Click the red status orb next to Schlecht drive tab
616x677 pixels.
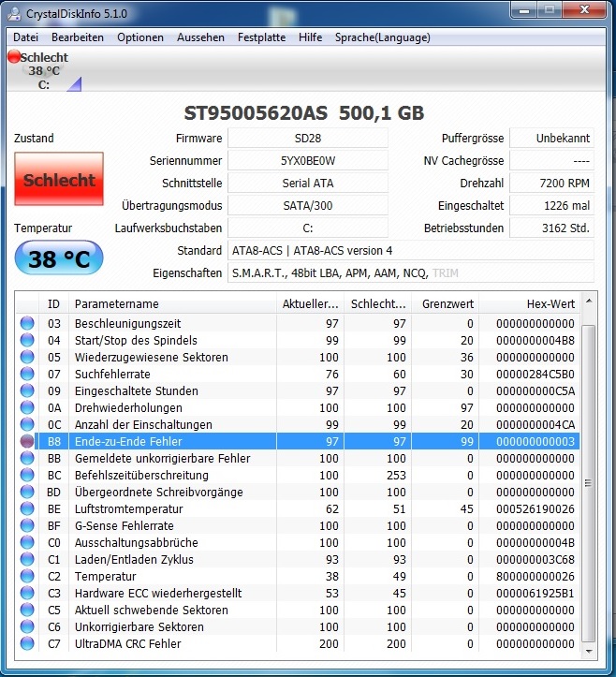click(x=14, y=56)
